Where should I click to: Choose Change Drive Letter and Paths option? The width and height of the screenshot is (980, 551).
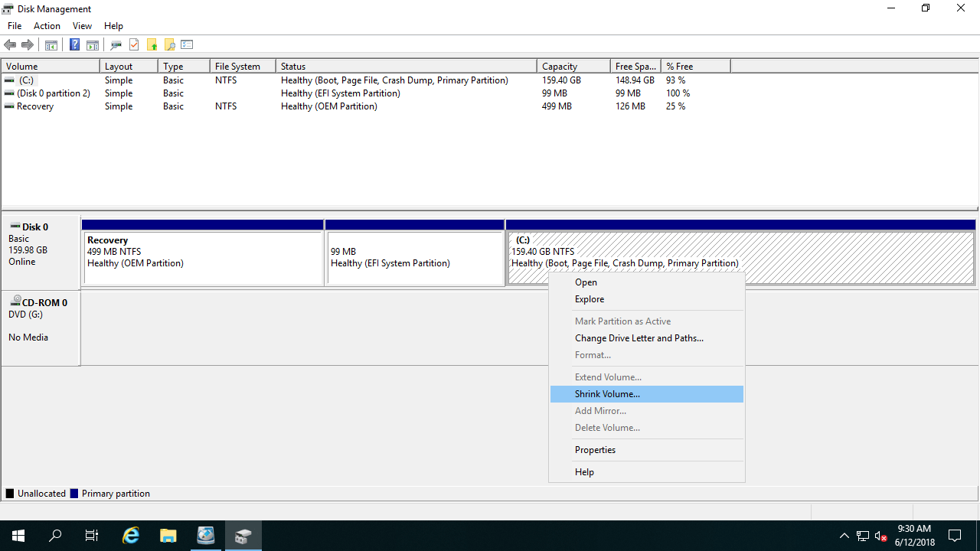[x=639, y=337]
